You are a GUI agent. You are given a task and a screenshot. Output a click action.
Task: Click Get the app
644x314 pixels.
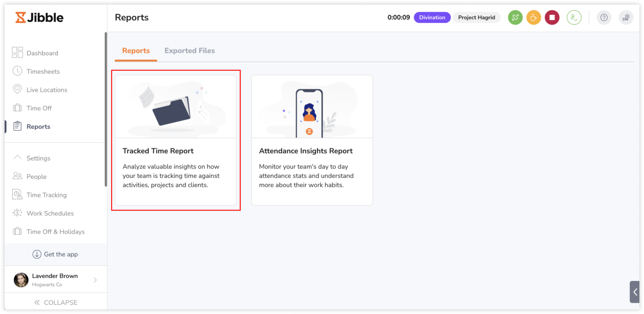[x=55, y=254]
